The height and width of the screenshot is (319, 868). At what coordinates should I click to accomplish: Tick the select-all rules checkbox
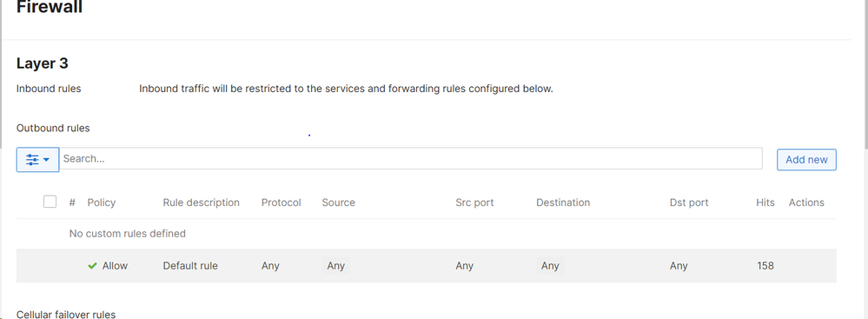click(x=50, y=202)
